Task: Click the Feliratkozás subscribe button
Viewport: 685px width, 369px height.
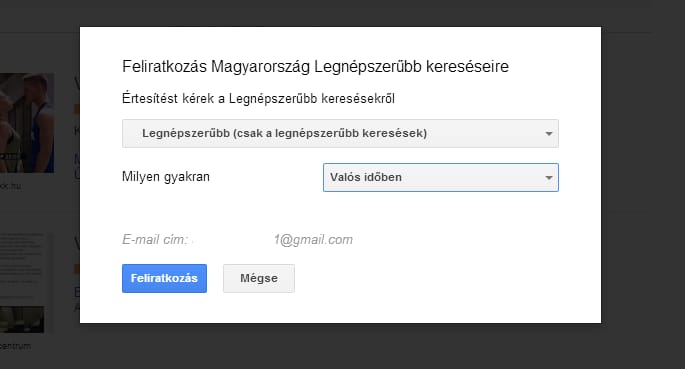Action: pyautogui.click(x=164, y=278)
